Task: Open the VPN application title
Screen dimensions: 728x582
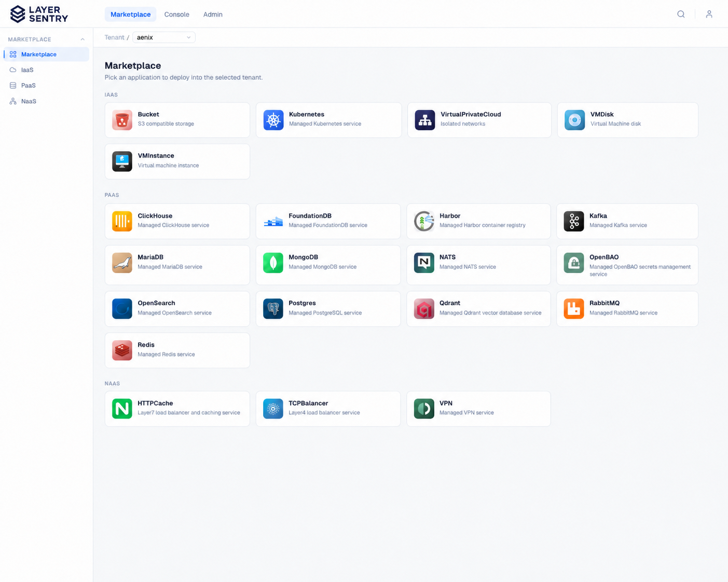Action: [x=446, y=403]
